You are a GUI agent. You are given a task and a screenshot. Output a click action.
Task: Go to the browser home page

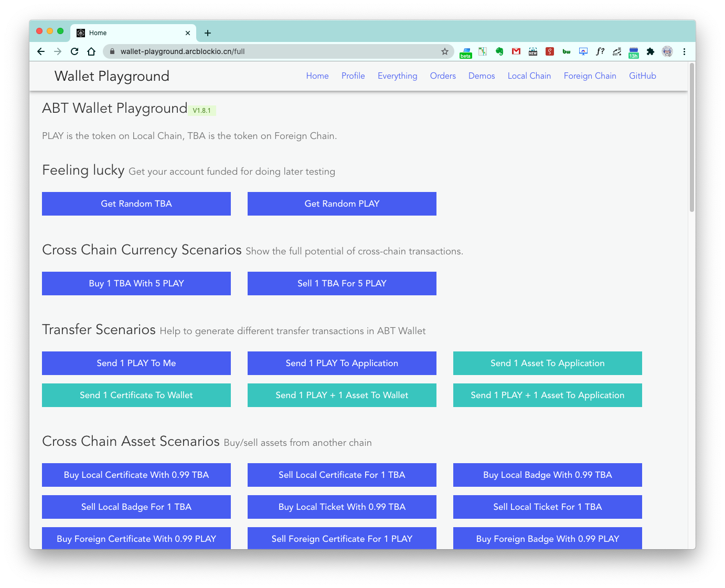91,51
